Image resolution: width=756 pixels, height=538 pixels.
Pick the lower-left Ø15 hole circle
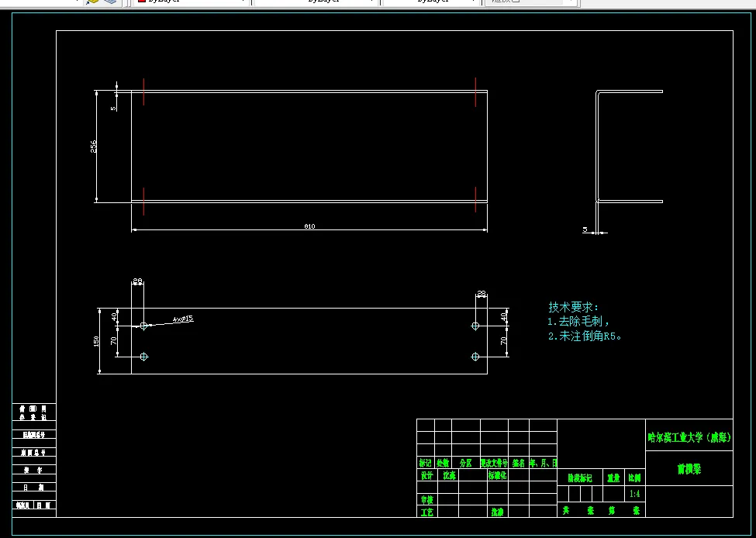click(x=143, y=357)
